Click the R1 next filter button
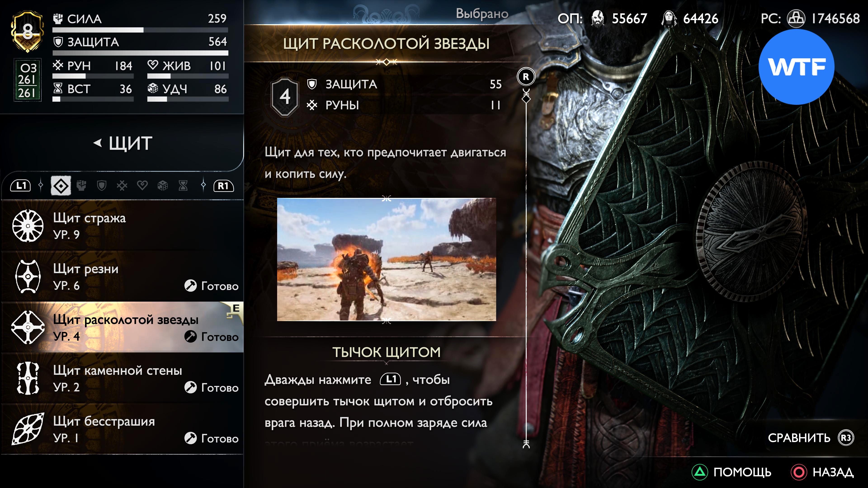Viewport: 868px width, 488px height. pyautogui.click(x=224, y=185)
